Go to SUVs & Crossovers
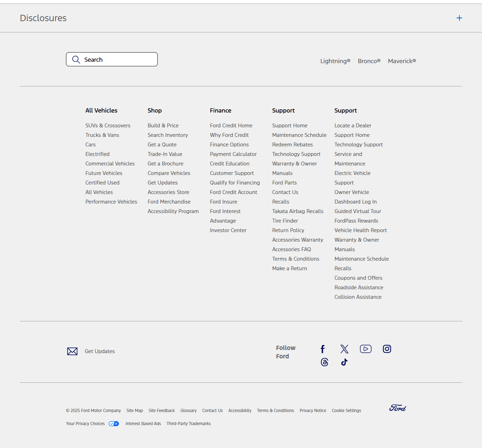The image size is (482, 448). click(108, 126)
